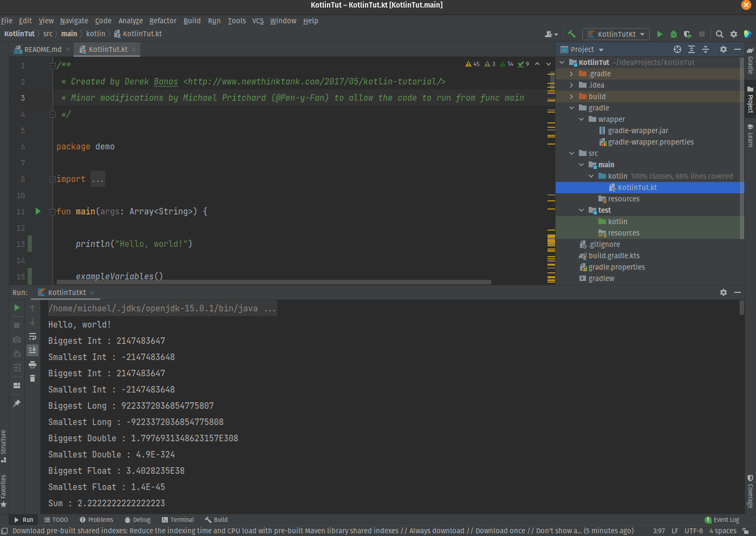Run with Coverage from the main toolbar

coord(688,34)
